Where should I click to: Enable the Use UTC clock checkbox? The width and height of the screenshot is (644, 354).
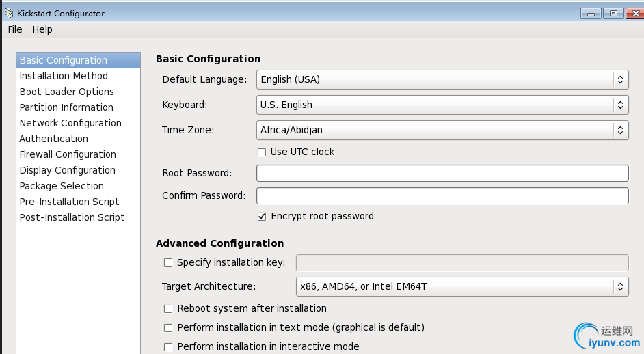click(x=262, y=152)
